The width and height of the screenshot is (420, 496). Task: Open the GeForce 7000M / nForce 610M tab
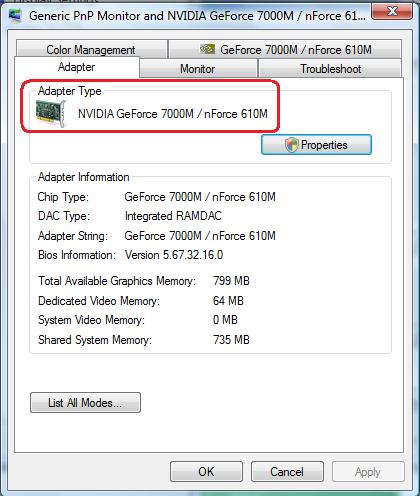point(285,49)
